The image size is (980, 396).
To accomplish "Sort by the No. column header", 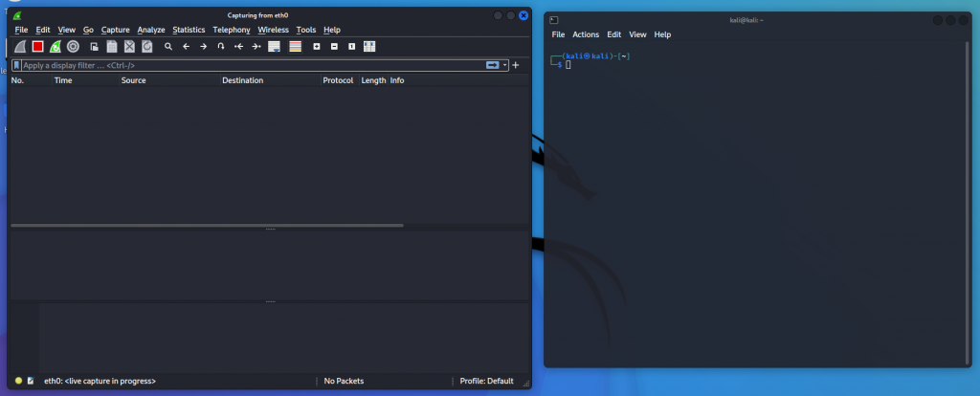I will tap(31, 80).
